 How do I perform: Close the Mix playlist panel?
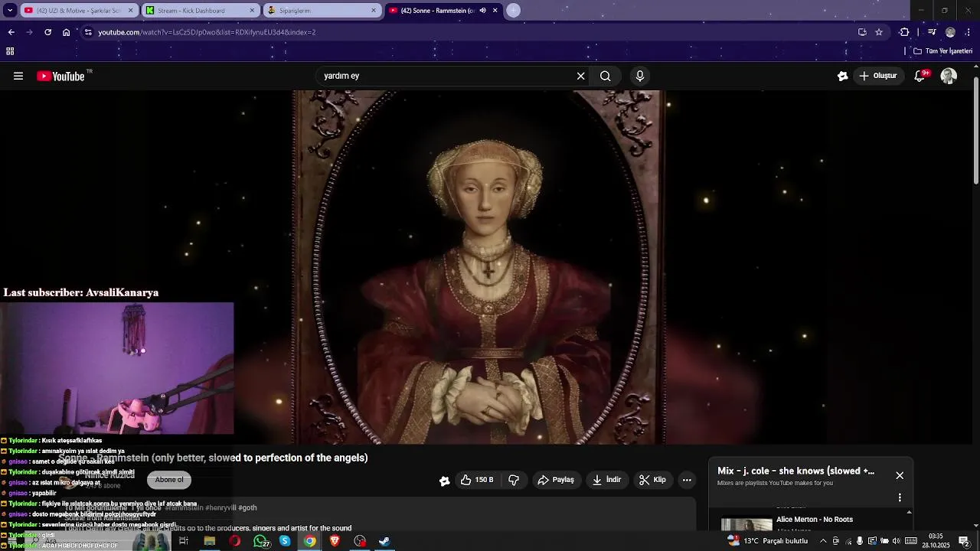tap(900, 475)
